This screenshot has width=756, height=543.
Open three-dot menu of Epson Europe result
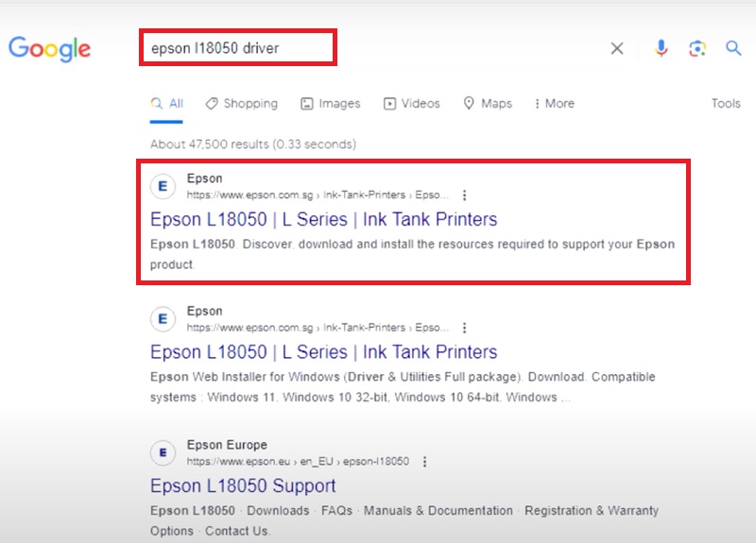pos(424,462)
